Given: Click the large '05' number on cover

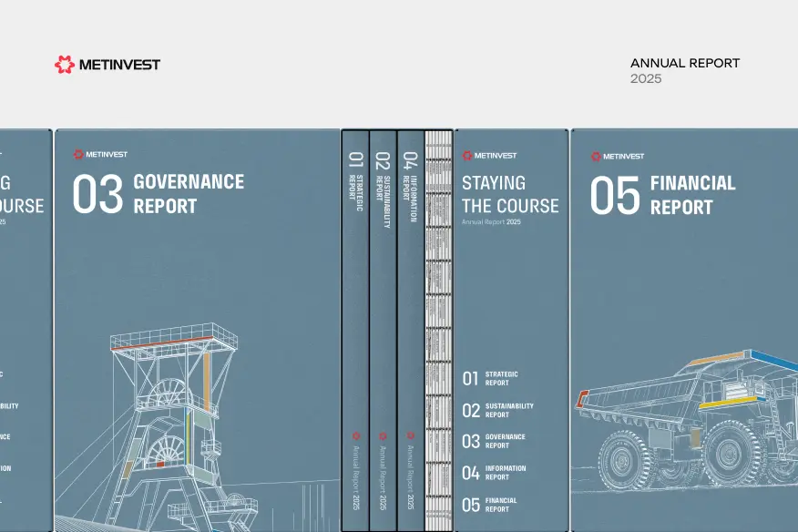Looking at the screenshot, I should pyautogui.click(x=615, y=196).
